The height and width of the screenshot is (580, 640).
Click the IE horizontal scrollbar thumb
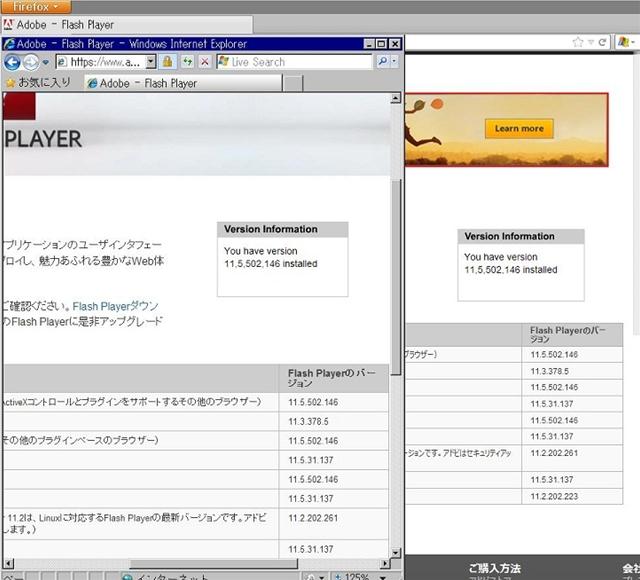pyautogui.click(x=213, y=564)
